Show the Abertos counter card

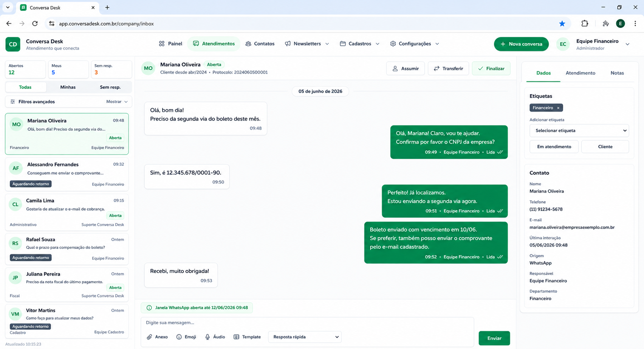[x=25, y=69]
